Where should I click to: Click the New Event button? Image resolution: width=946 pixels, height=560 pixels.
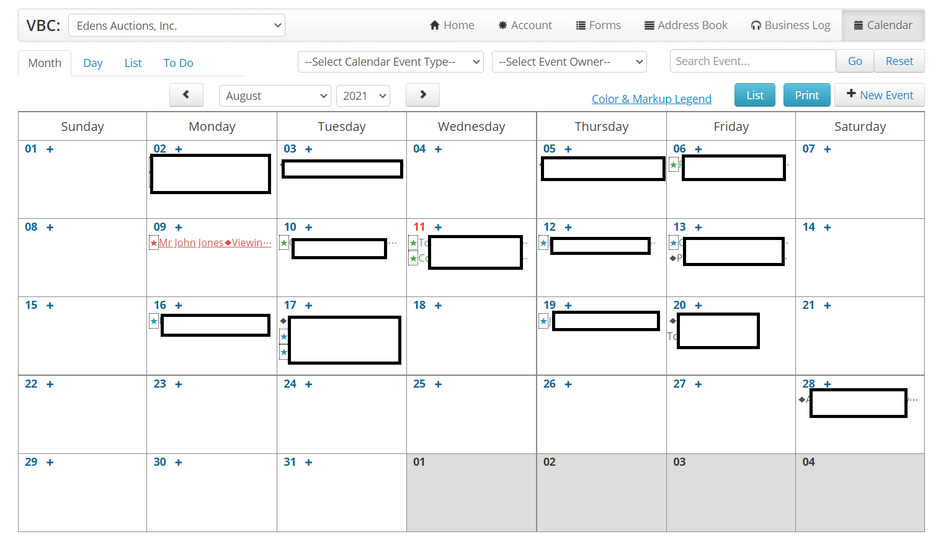pyautogui.click(x=879, y=95)
